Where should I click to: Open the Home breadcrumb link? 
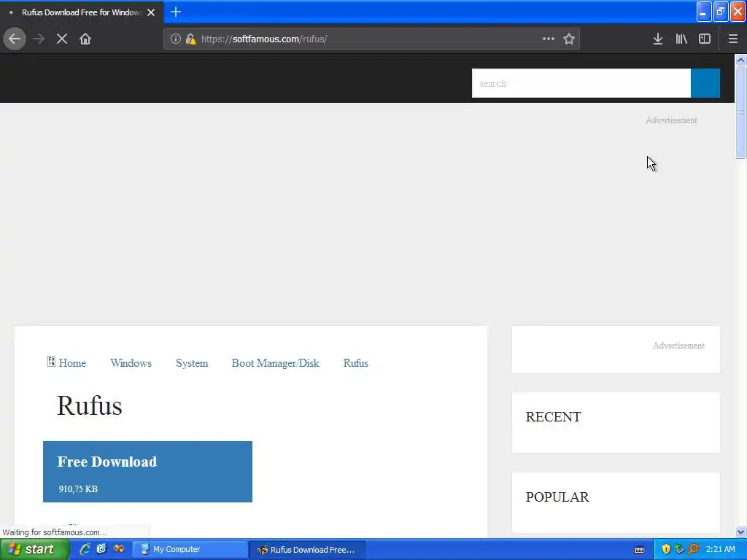(x=72, y=363)
